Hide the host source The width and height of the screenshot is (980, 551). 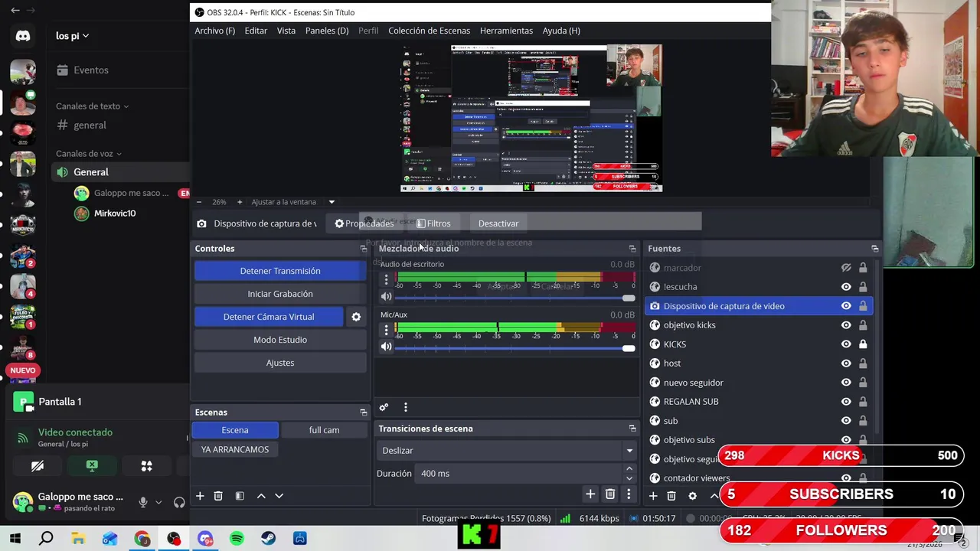coord(846,364)
